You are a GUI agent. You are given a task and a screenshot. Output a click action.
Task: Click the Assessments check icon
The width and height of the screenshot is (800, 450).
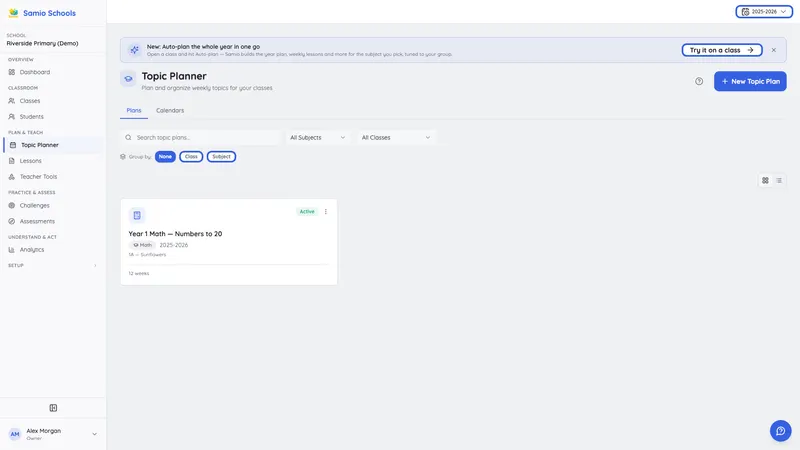[12, 221]
